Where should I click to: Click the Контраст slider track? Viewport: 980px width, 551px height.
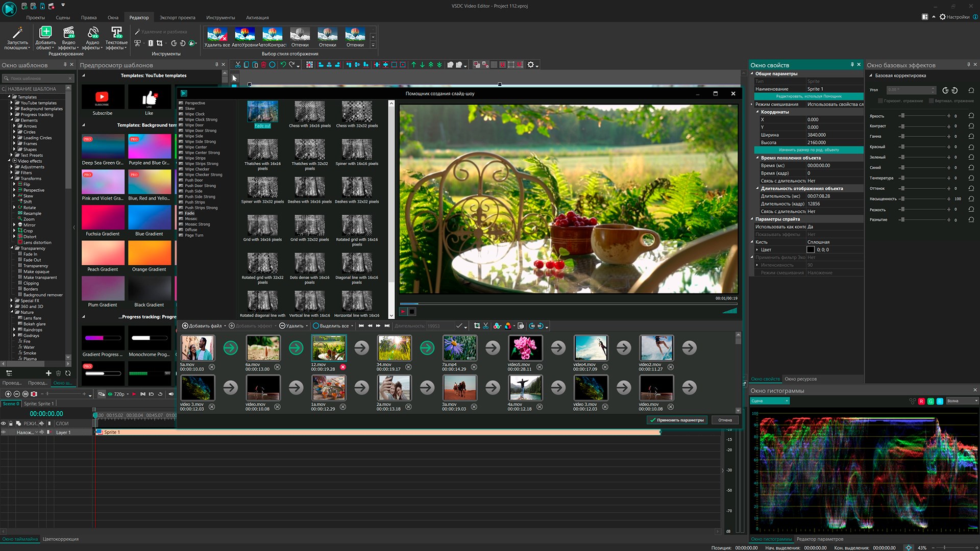pos(924,126)
